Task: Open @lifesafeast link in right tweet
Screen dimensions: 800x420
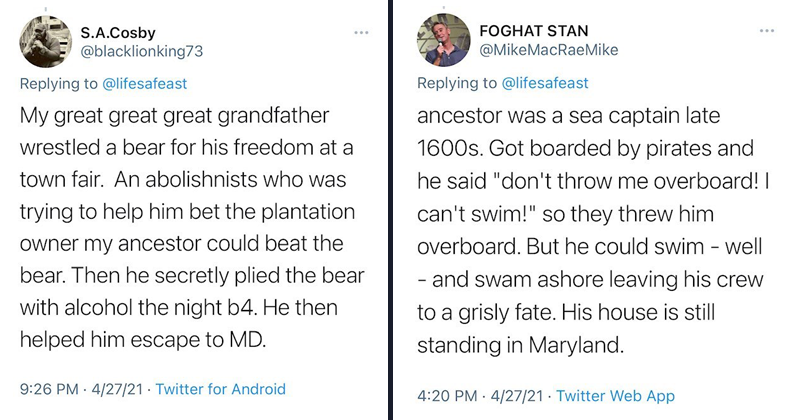Action: 547,83
